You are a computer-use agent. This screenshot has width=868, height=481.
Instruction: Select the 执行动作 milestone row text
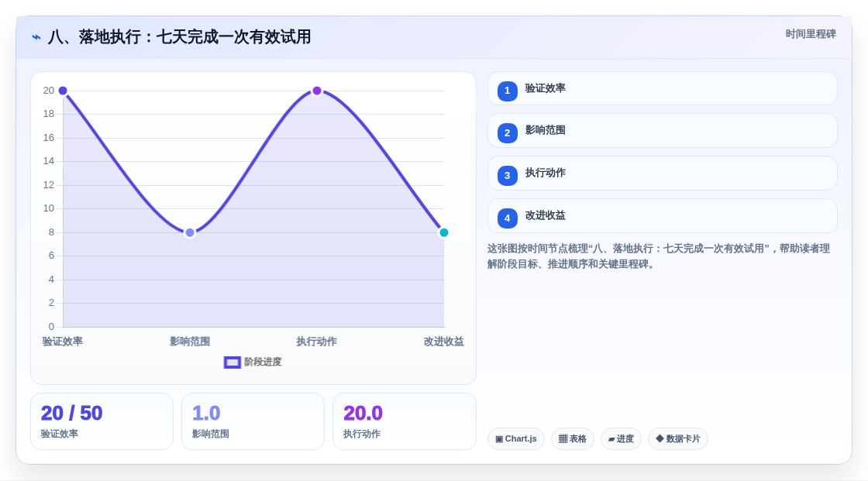(546, 174)
